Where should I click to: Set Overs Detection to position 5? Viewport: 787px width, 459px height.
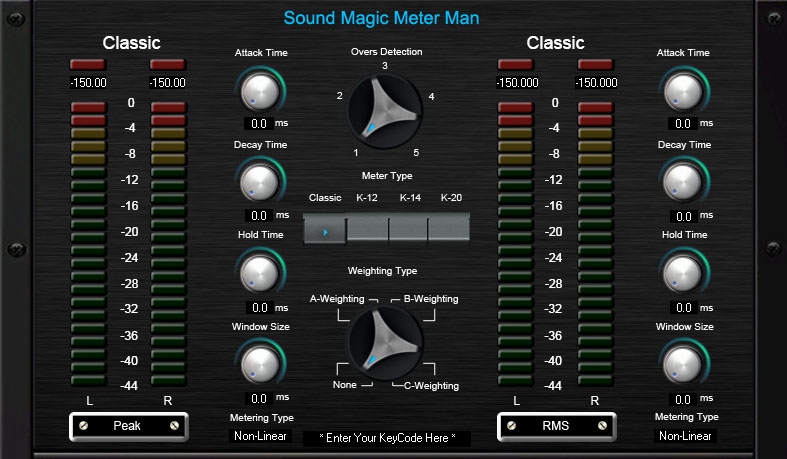tap(416, 152)
